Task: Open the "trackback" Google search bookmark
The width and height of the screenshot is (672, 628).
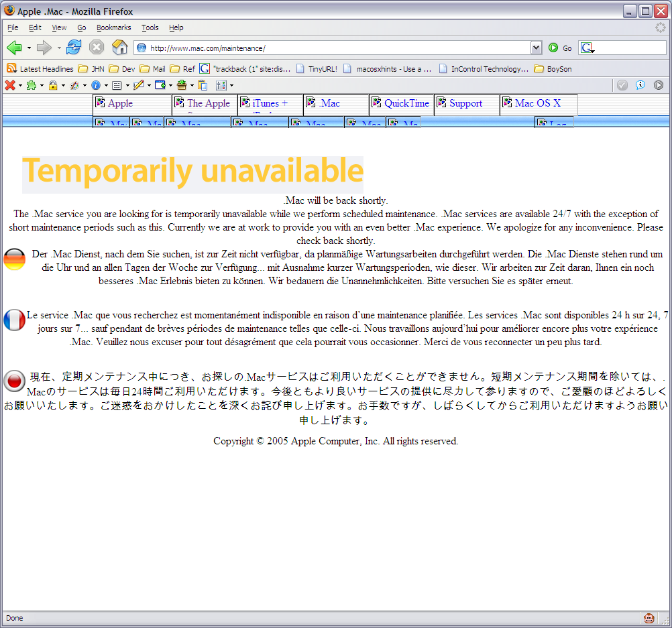Action: click(245, 69)
